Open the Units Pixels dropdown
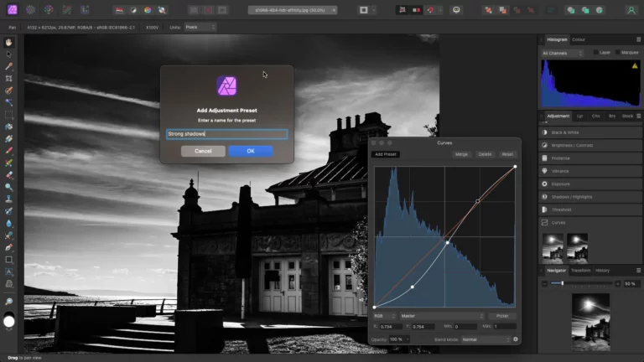The width and height of the screenshot is (644, 362). coord(200,27)
